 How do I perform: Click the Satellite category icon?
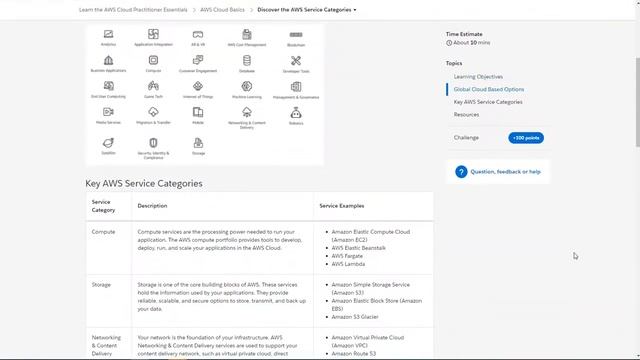[x=108, y=143]
